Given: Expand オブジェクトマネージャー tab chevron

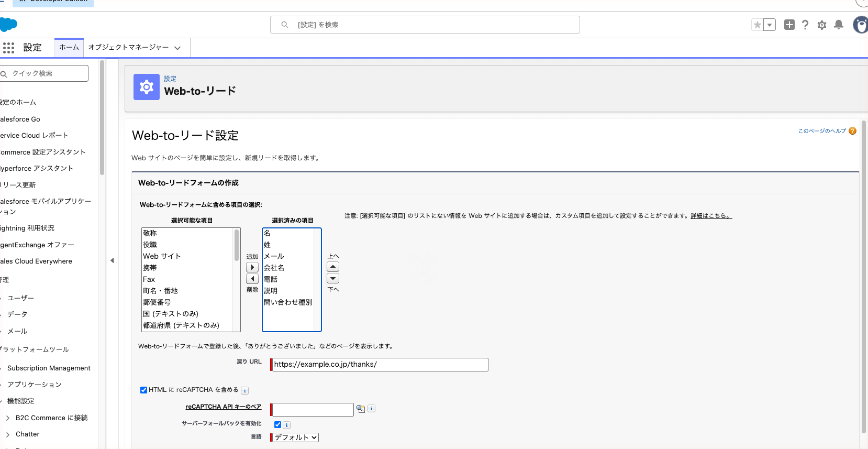Looking at the screenshot, I should 177,48.
